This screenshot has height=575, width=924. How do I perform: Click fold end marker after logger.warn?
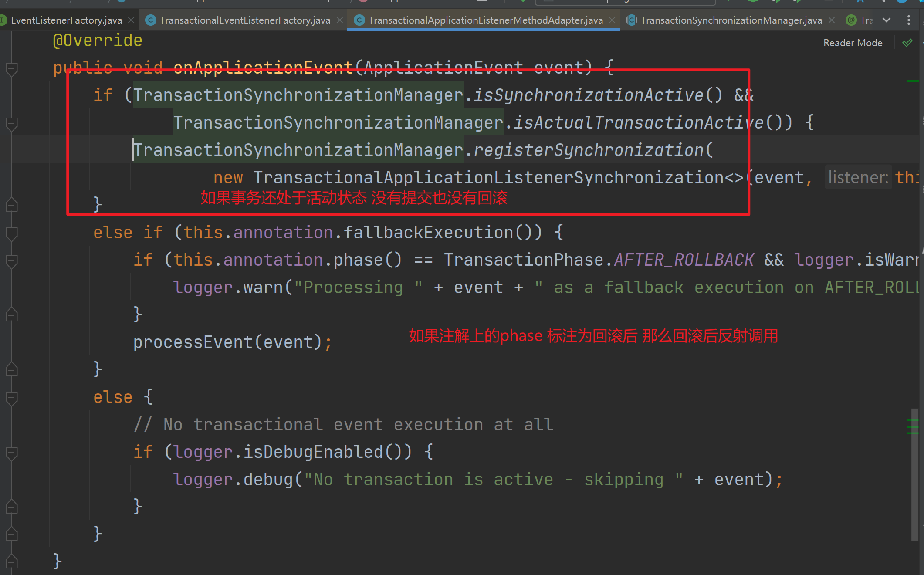12,315
